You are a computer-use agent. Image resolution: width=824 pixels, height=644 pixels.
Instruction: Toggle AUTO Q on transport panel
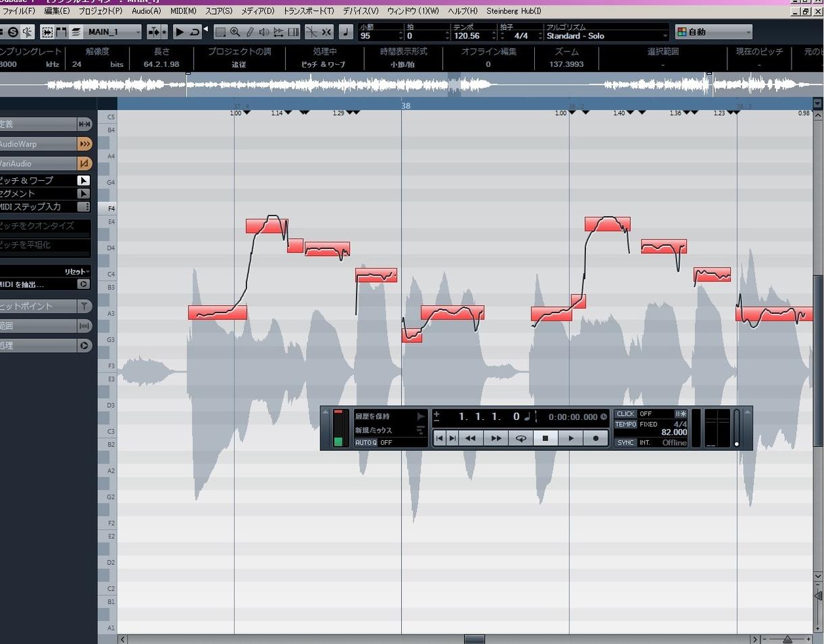click(x=366, y=442)
